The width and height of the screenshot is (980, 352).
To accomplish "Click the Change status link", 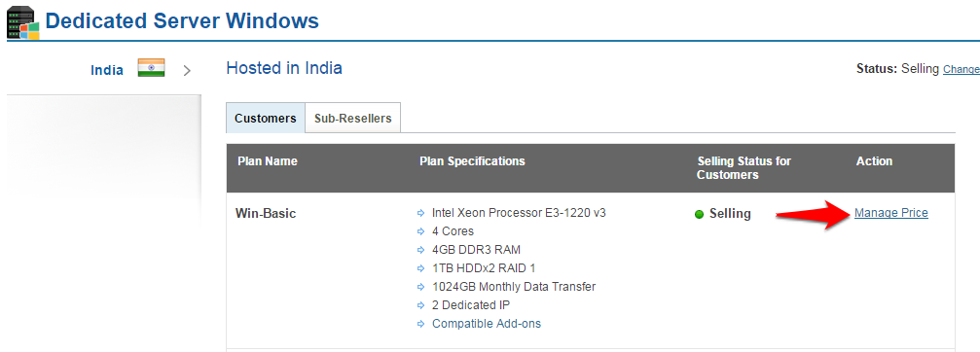I will pos(962,69).
